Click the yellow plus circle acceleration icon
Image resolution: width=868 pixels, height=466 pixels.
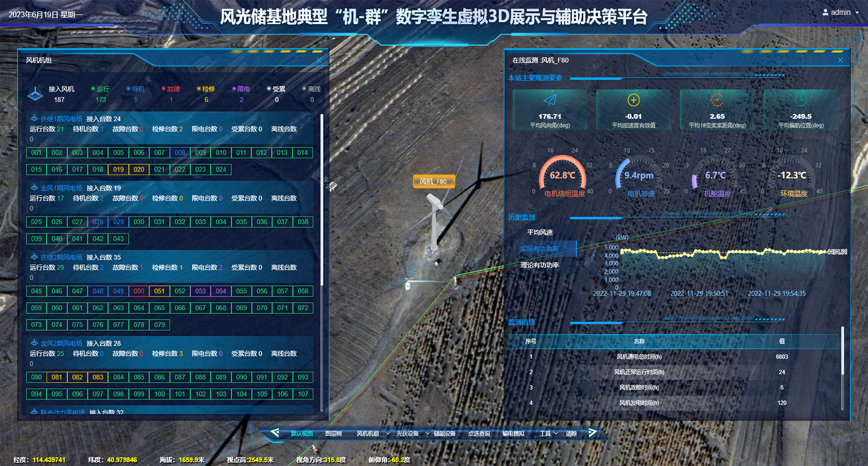(633, 100)
